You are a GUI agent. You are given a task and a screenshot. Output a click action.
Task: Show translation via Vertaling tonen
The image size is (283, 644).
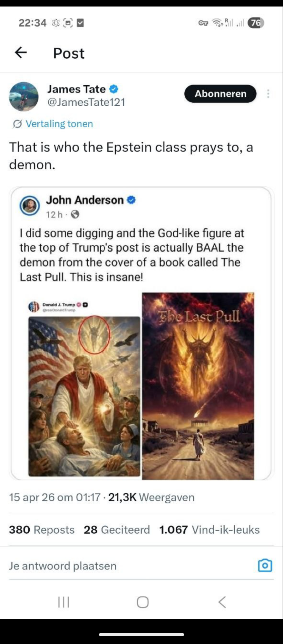click(x=53, y=124)
